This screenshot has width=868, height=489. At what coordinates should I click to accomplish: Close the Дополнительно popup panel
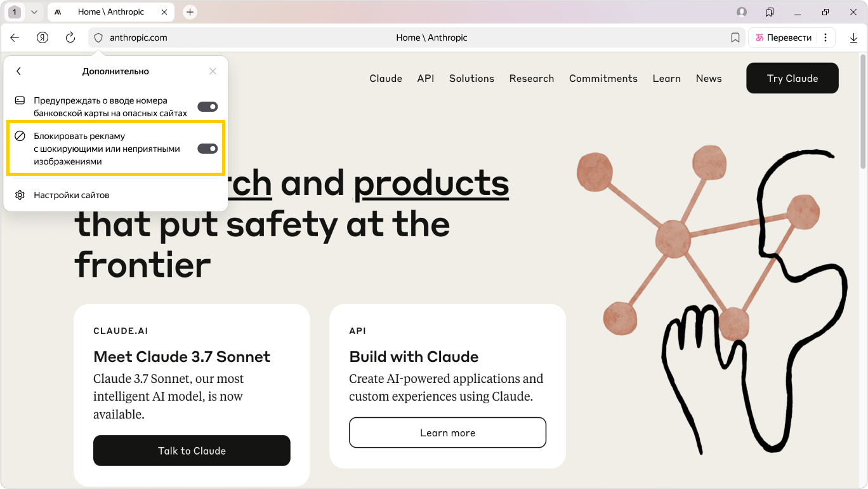click(x=213, y=71)
